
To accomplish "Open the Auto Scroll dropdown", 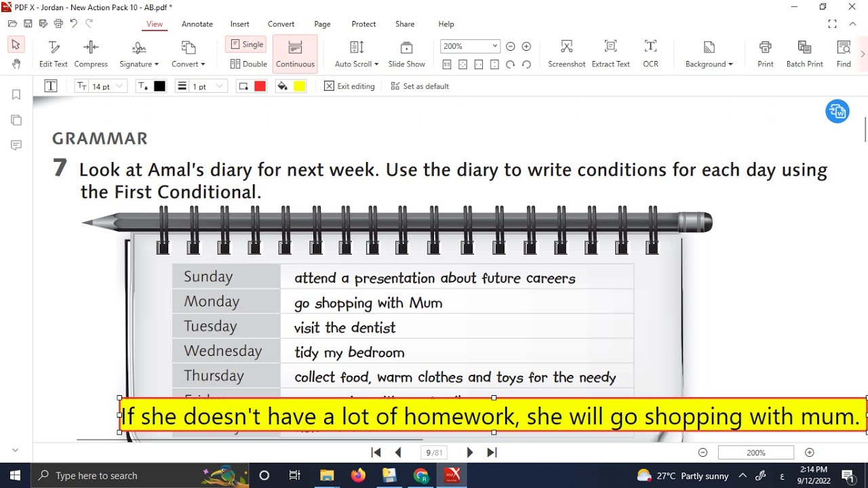I will coord(357,54).
